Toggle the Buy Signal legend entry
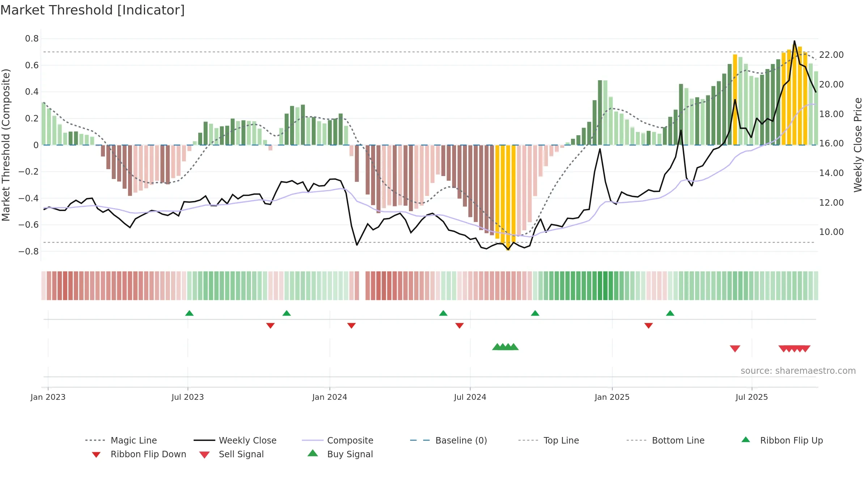 click(x=340, y=454)
